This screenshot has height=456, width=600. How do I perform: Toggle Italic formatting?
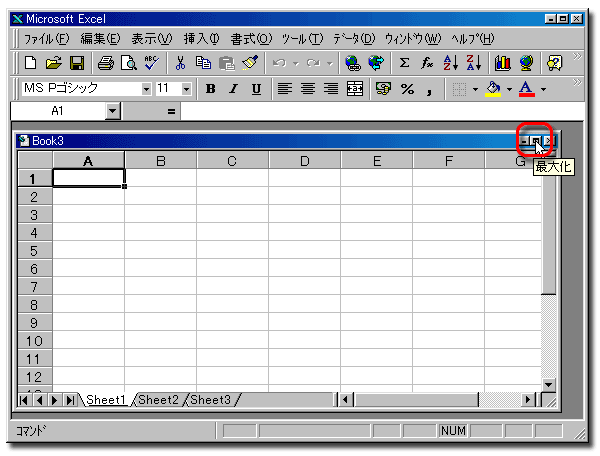(x=233, y=89)
